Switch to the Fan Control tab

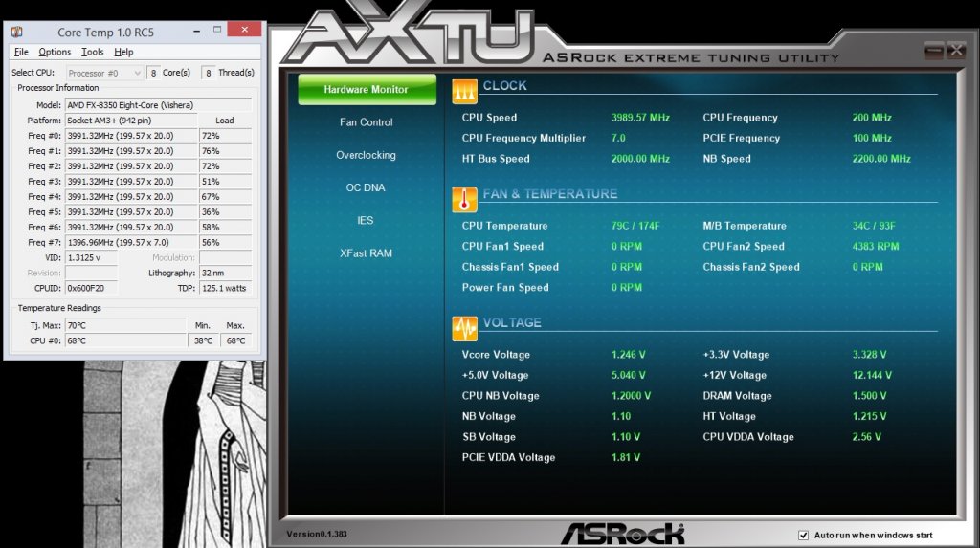tap(367, 122)
